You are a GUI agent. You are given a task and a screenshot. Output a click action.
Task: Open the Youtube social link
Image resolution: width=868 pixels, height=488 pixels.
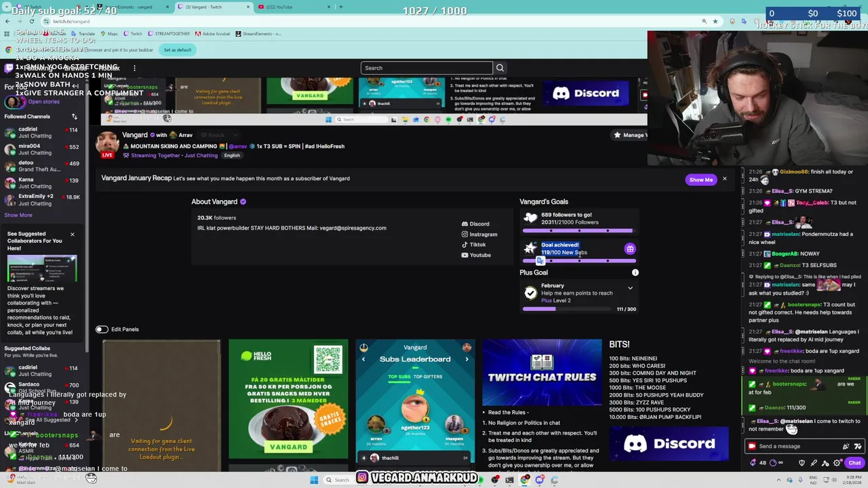(475, 255)
